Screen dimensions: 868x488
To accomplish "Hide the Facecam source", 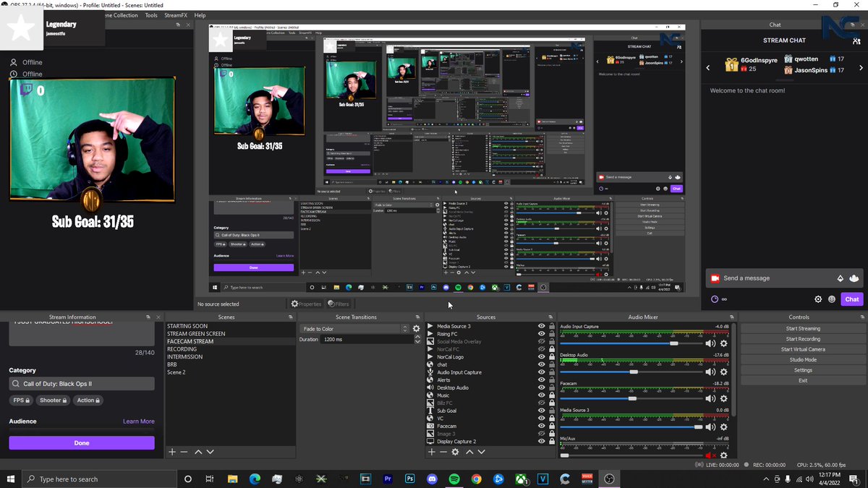I will tap(541, 426).
